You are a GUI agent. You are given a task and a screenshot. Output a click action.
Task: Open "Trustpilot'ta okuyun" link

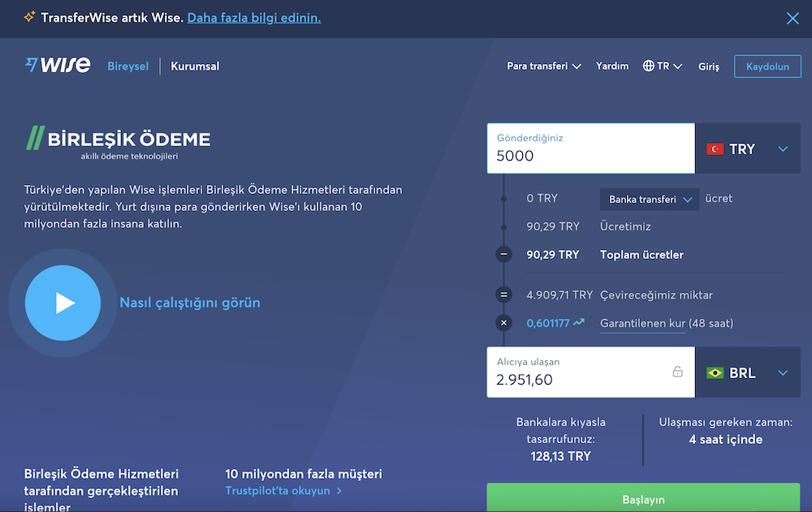283,491
